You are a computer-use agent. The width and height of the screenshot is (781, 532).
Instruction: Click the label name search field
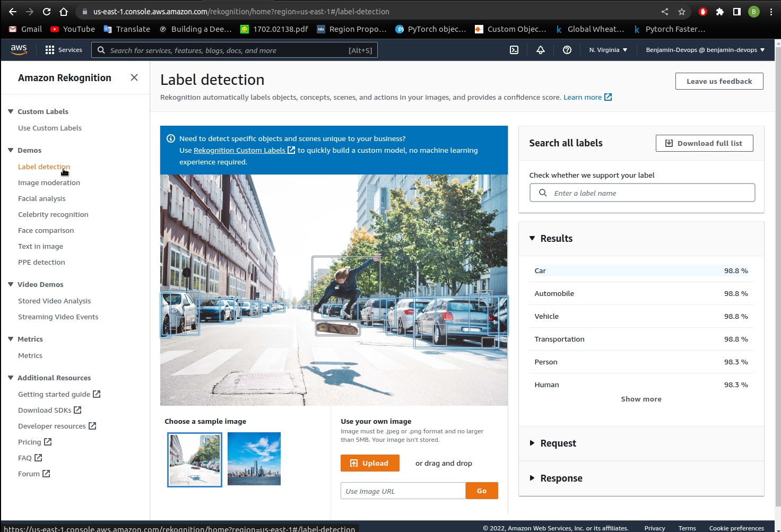pyautogui.click(x=642, y=193)
